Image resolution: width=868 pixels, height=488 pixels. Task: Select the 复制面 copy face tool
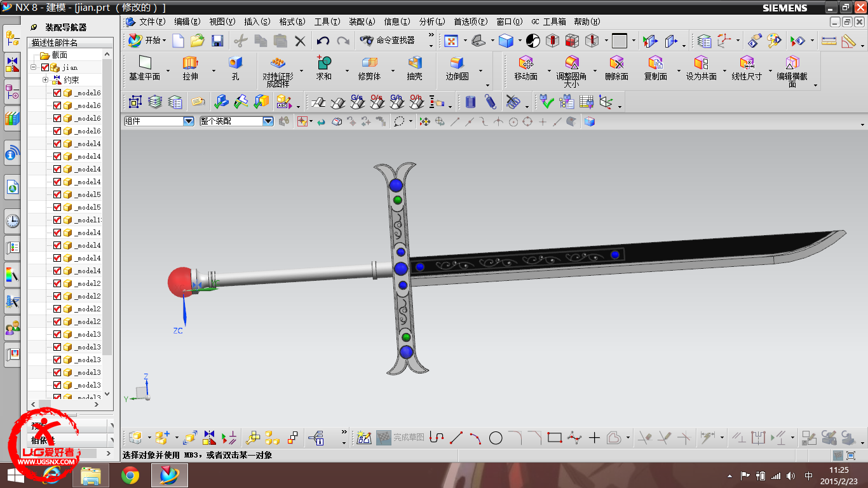(x=656, y=69)
